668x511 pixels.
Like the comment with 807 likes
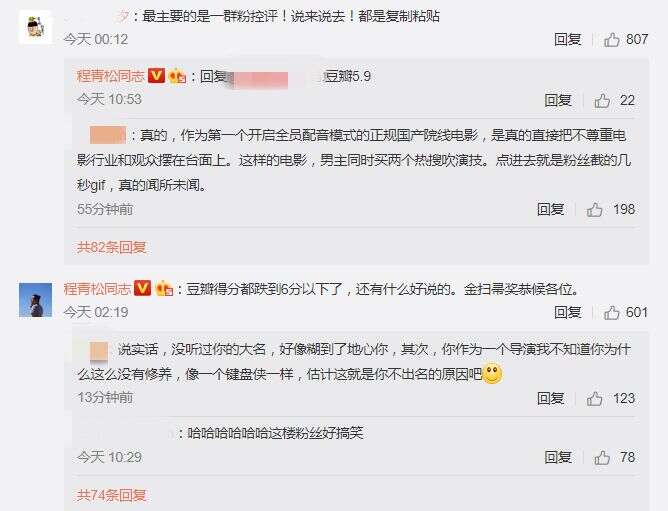(x=612, y=40)
